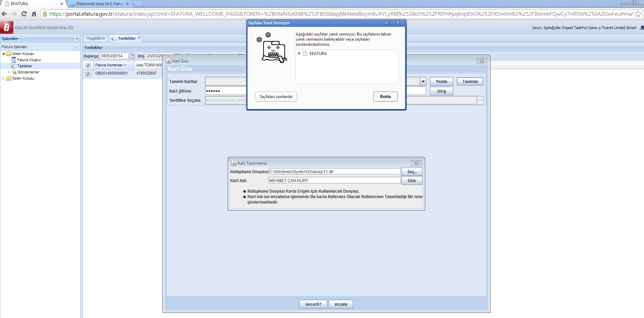Open Fatura Oluştur in the tree
The image size is (644, 318).
click(29, 60)
